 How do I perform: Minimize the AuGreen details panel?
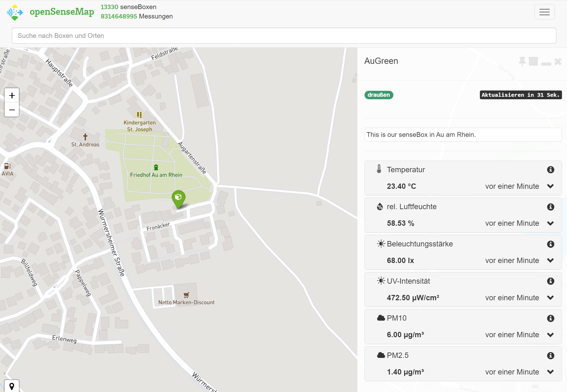[x=546, y=64]
